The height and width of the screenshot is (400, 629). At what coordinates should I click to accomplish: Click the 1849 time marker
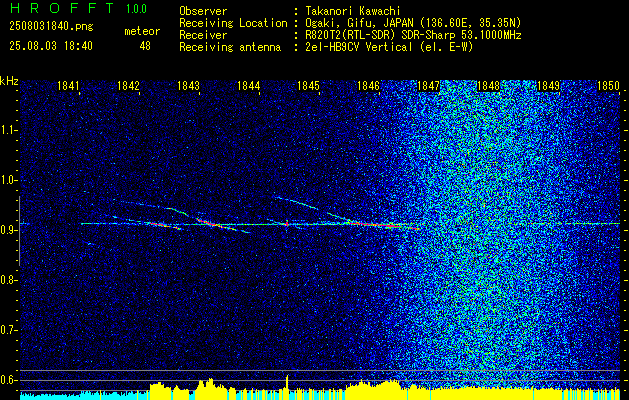(x=548, y=85)
